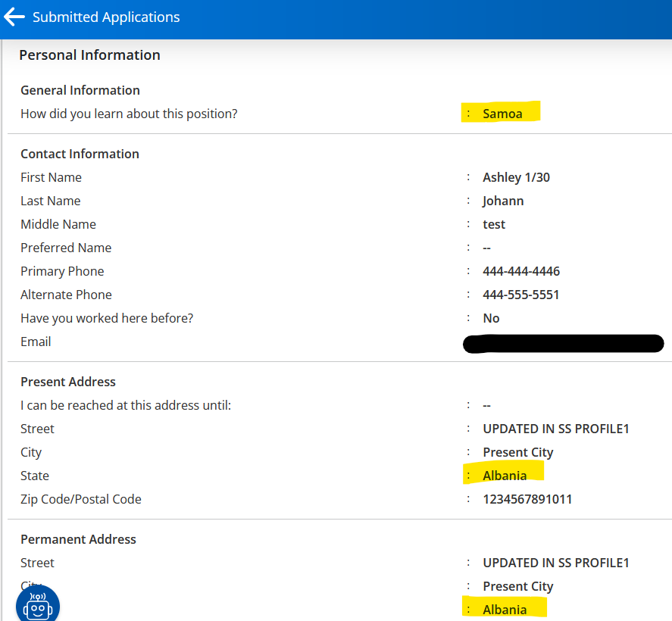This screenshot has width=672, height=621.
Task: Click the redacted Email value bar
Action: pyautogui.click(x=563, y=344)
